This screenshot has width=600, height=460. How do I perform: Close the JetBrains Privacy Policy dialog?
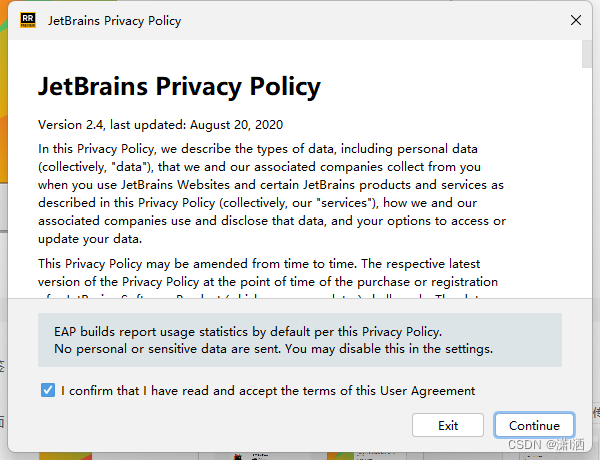576,20
